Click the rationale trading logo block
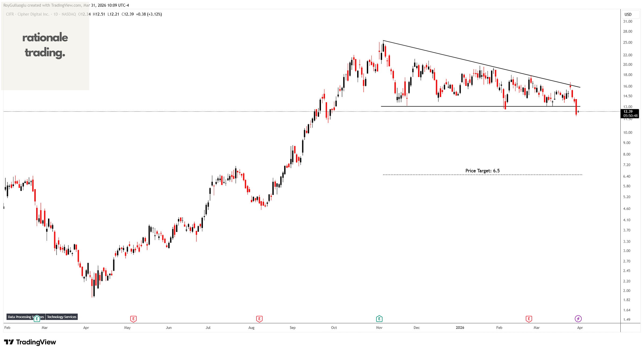644x352 pixels. point(45,45)
